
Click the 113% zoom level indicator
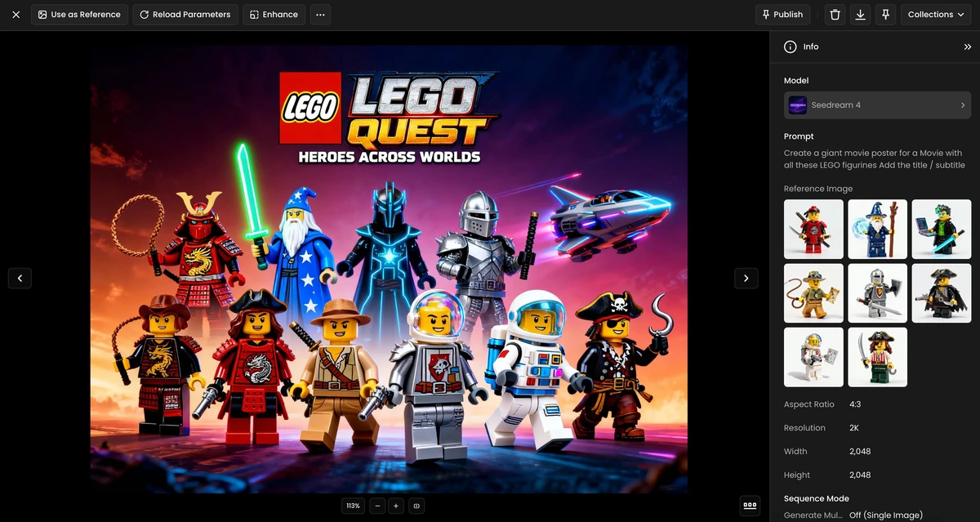click(353, 506)
